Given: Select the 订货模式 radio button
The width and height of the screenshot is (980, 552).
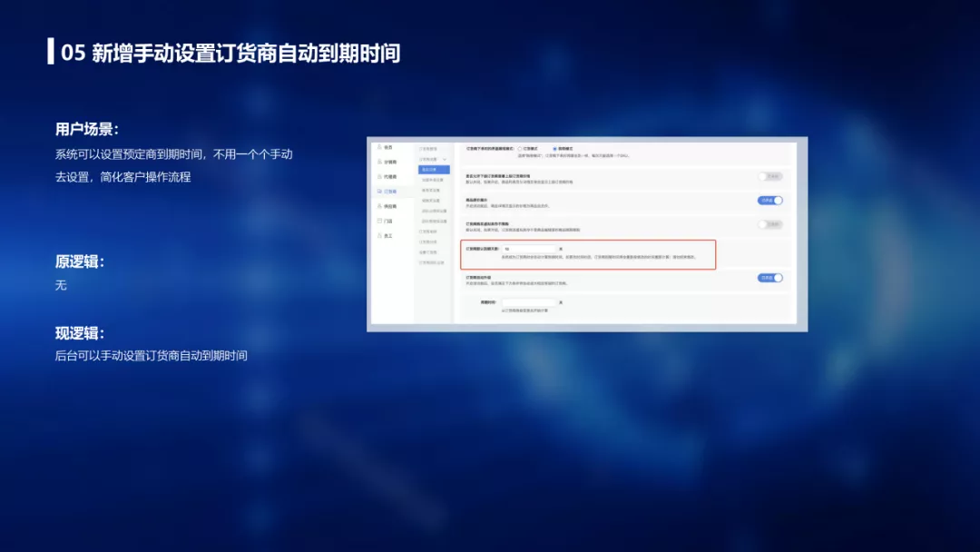Looking at the screenshot, I should click(520, 149).
